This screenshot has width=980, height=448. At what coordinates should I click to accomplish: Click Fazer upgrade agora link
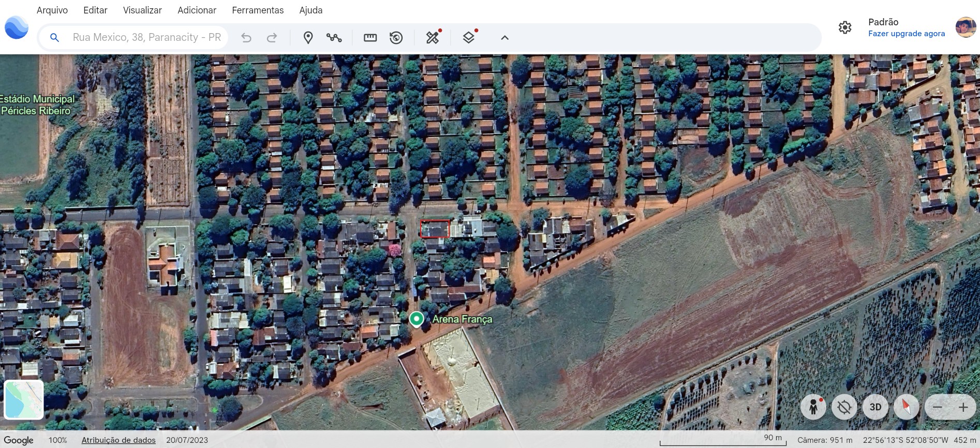[907, 34]
